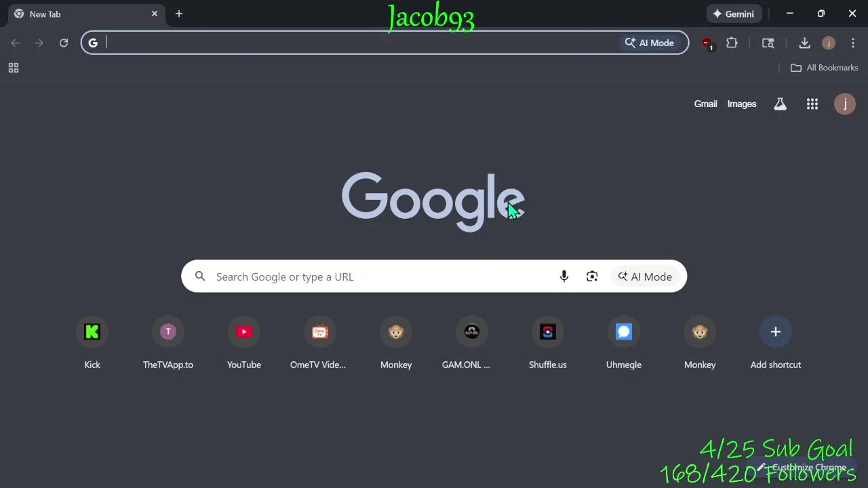Screen dimensions: 868x488
Task: Open the GAM.ONL shortcut
Action: pyautogui.click(x=472, y=331)
